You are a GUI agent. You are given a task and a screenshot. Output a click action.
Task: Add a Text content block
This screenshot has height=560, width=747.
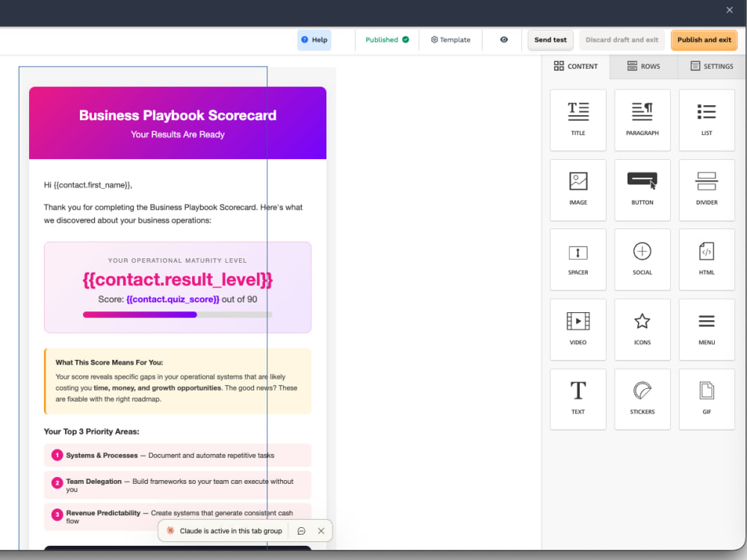click(578, 399)
